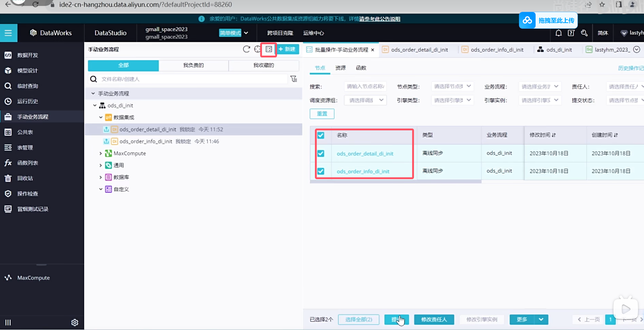The width and height of the screenshot is (644, 330).
Task: Click the filter icon beside search box
Action: click(294, 79)
